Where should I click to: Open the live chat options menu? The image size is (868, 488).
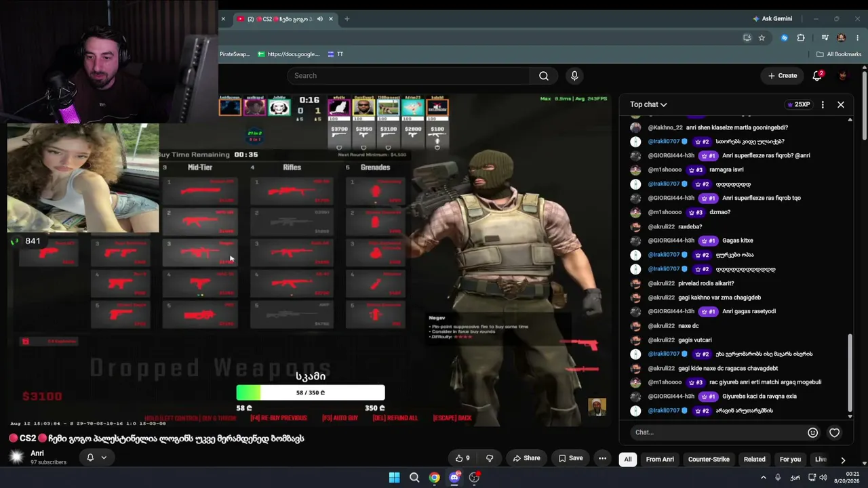[x=823, y=104]
